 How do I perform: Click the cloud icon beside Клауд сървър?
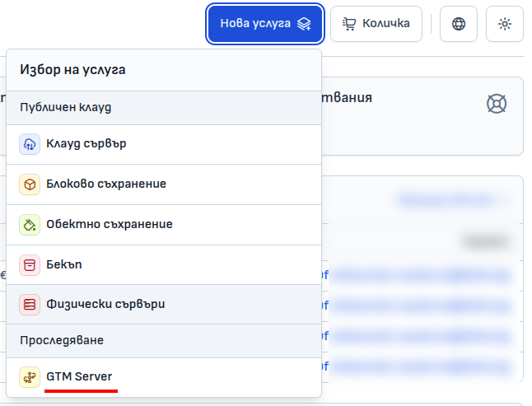[30, 144]
